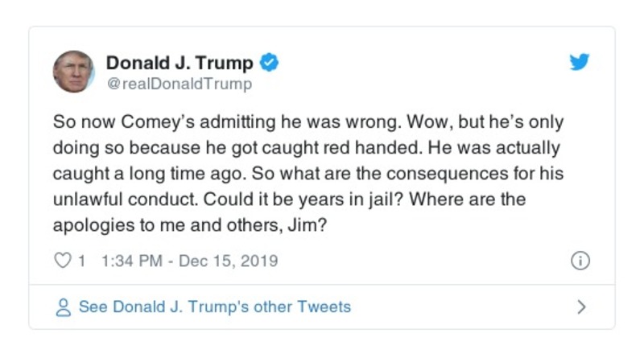The height and width of the screenshot is (358, 644).
Task: Click the blue verified badge
Action: 270,63
